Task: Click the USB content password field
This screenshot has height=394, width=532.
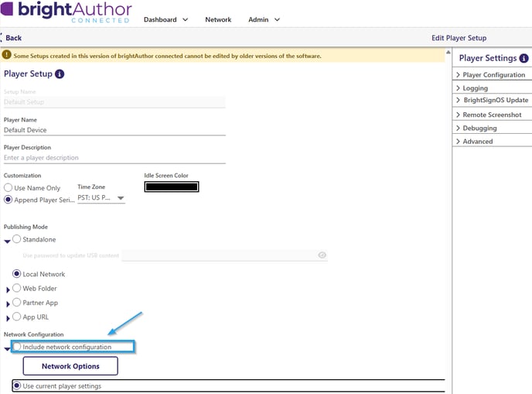Action: coord(224,255)
